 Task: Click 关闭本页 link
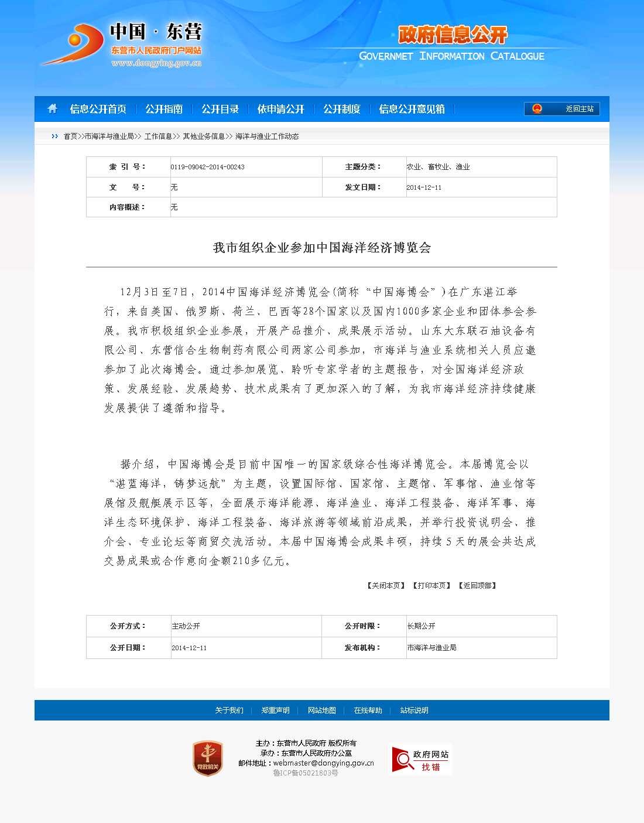coord(386,586)
